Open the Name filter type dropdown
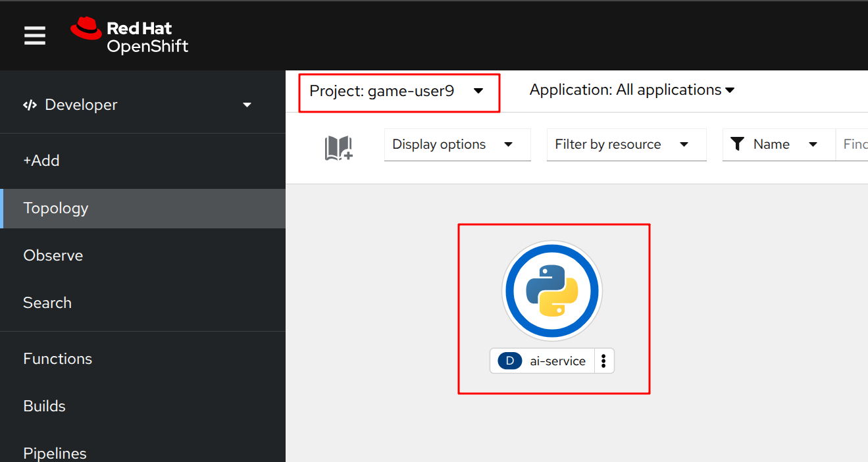This screenshot has height=462, width=868. (x=779, y=145)
